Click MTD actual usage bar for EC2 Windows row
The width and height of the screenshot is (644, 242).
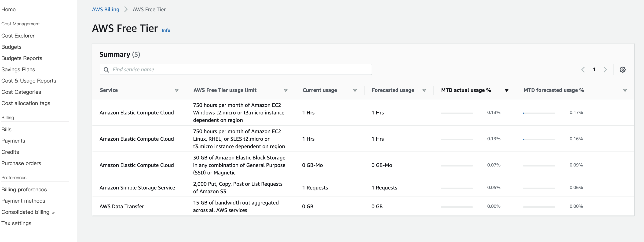[457, 113]
